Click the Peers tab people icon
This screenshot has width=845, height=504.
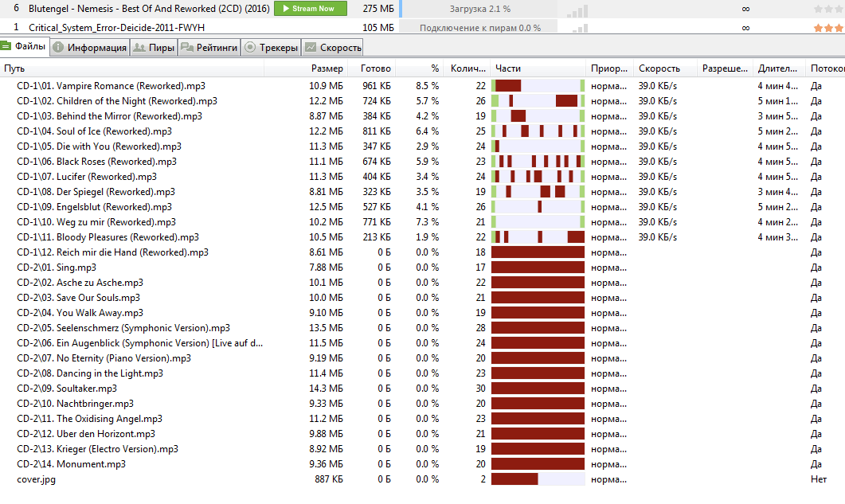[139, 48]
